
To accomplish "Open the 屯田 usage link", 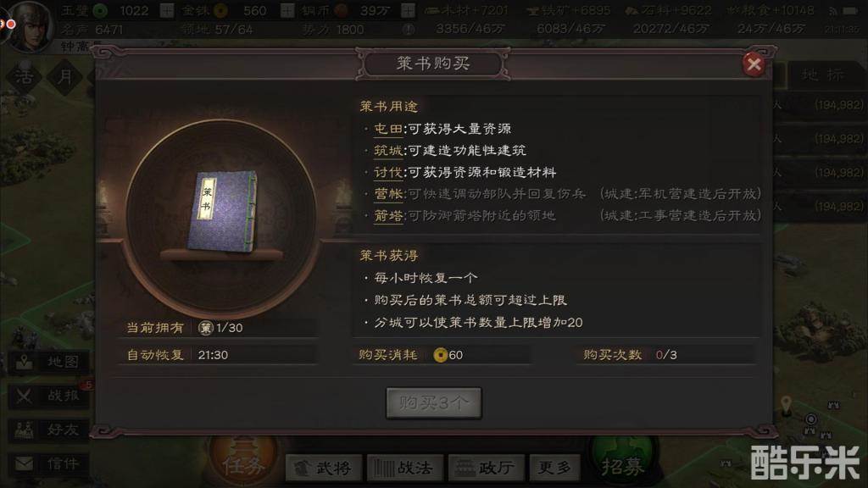I will [388, 129].
